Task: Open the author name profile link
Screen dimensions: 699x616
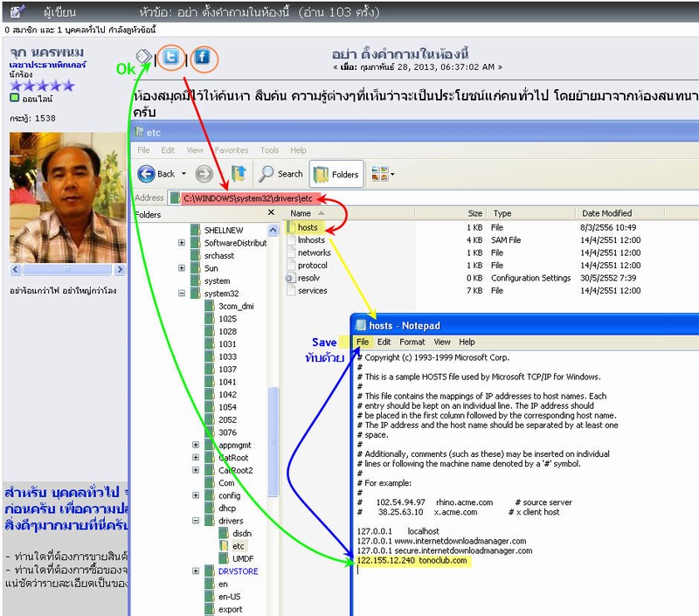Action: (47, 52)
